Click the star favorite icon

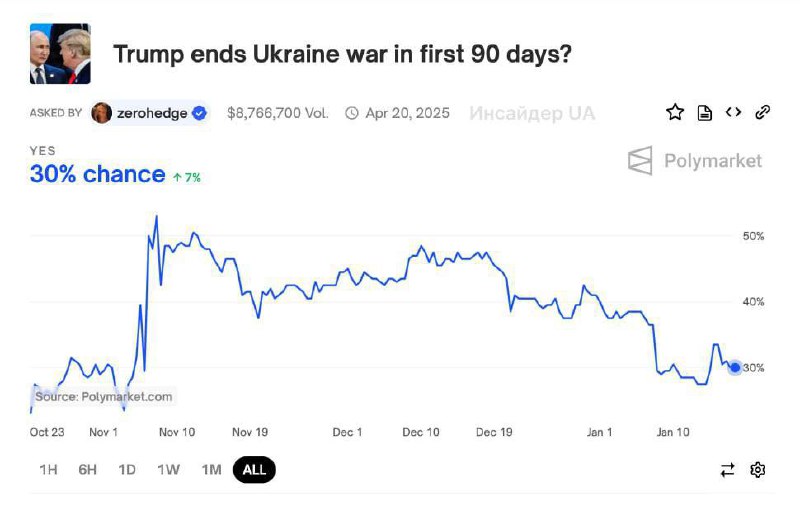coord(675,113)
